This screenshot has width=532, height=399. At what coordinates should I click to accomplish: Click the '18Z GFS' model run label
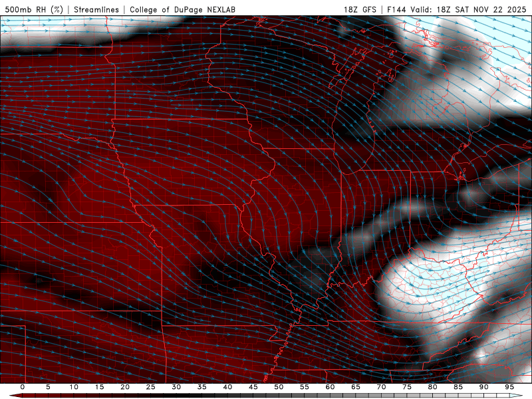(360, 9)
